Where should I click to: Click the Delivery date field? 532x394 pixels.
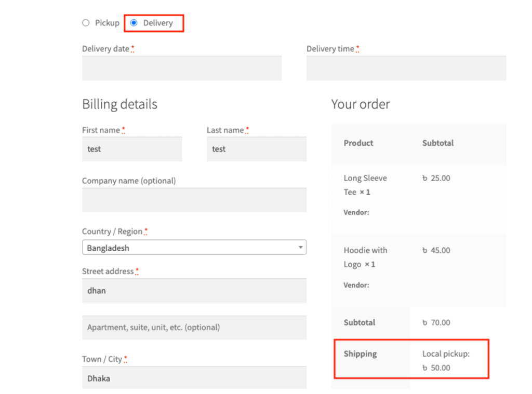click(x=182, y=68)
